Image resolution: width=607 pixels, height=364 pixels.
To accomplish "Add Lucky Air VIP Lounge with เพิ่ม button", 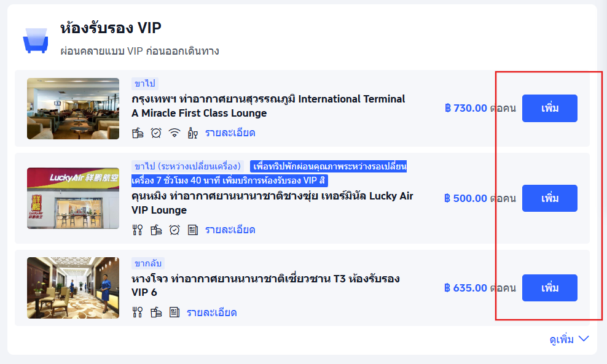I will 549,198.
